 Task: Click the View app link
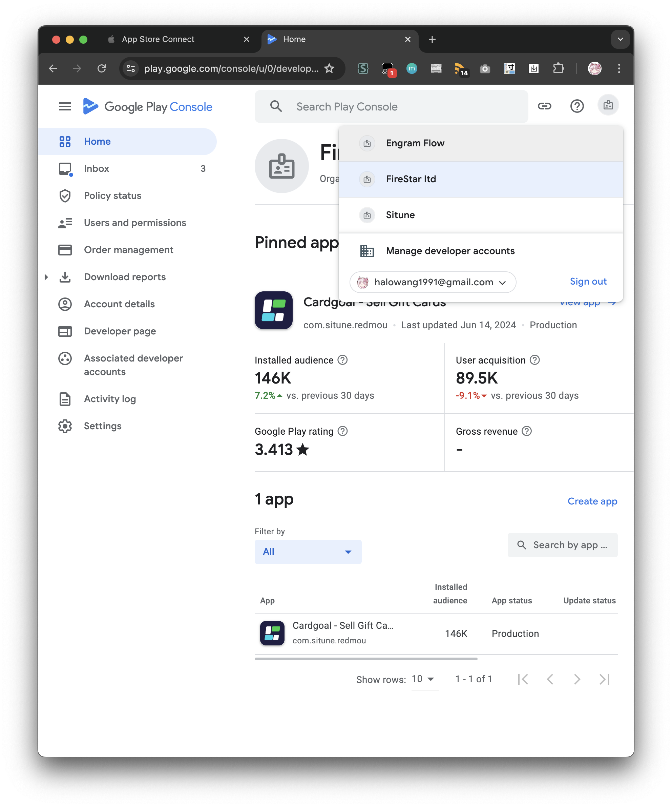click(588, 303)
